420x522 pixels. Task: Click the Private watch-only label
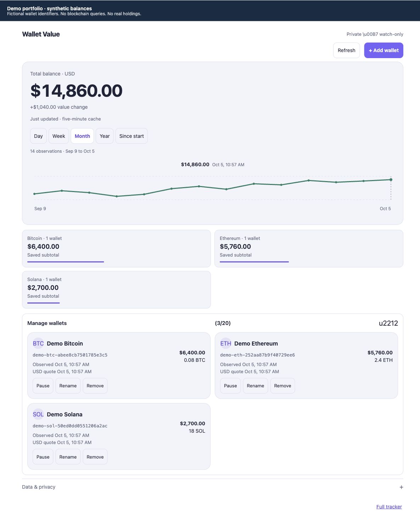(x=375, y=34)
